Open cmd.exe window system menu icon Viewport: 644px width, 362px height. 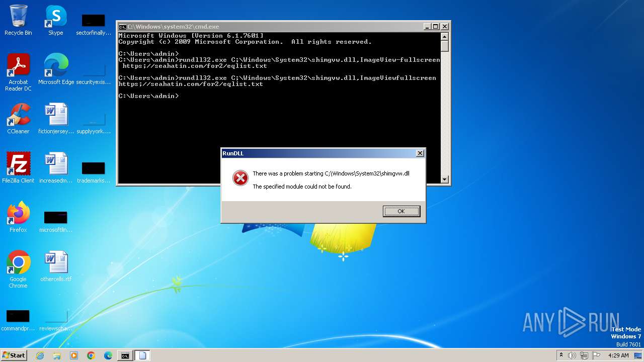(x=122, y=27)
